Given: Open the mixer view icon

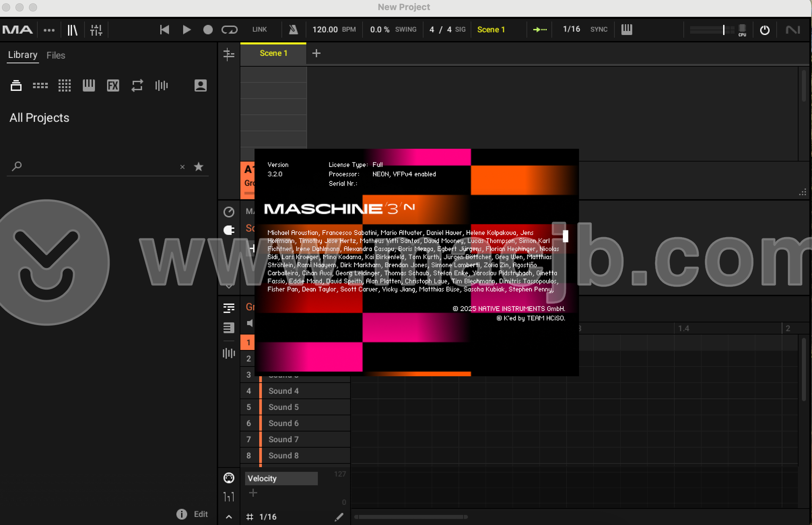Looking at the screenshot, I should 96,30.
